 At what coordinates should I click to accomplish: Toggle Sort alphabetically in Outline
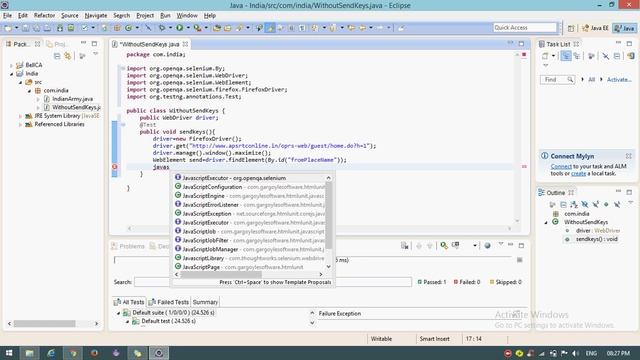point(574,204)
